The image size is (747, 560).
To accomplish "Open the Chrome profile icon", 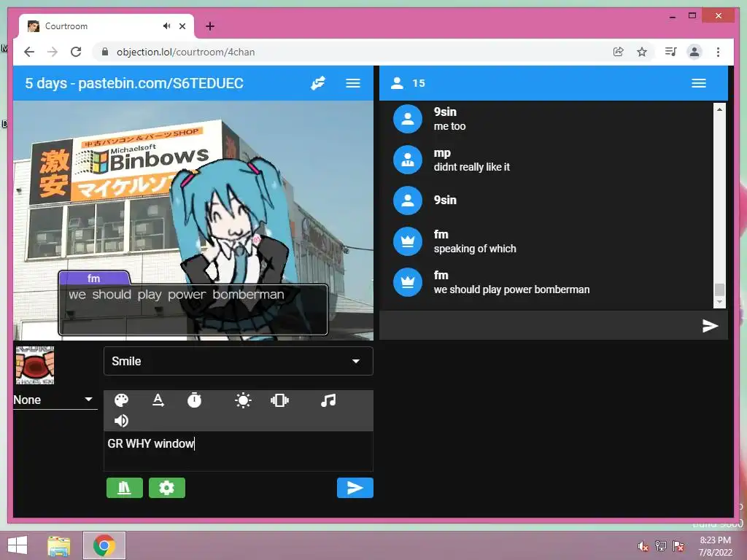I will click(694, 52).
